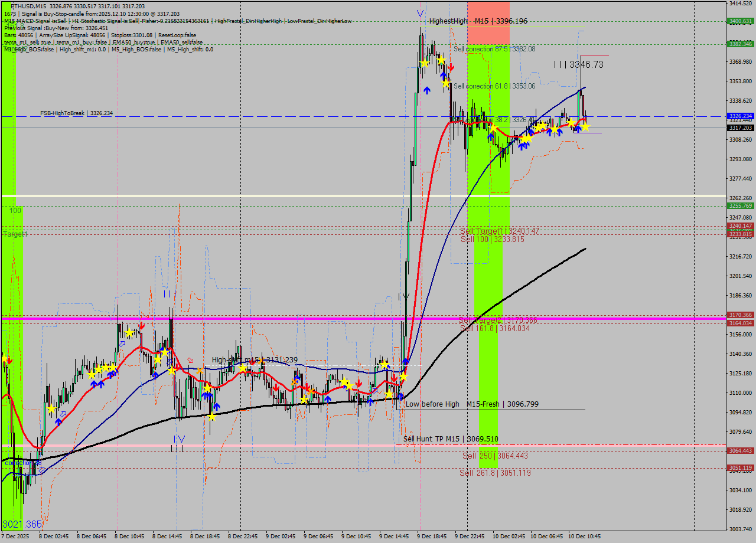Select the Sell Hunt TP M15 label

click(450, 439)
